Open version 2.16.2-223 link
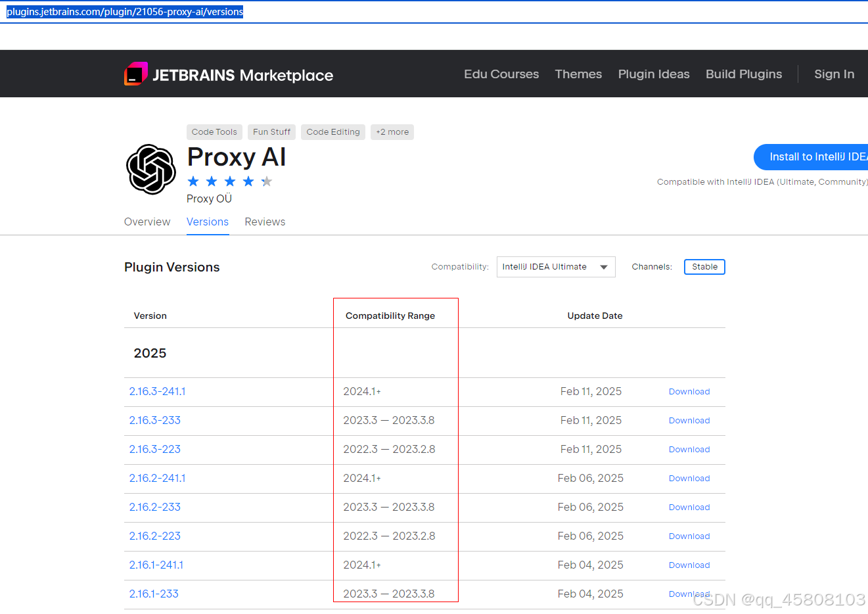This screenshot has height=614, width=868. (154, 536)
